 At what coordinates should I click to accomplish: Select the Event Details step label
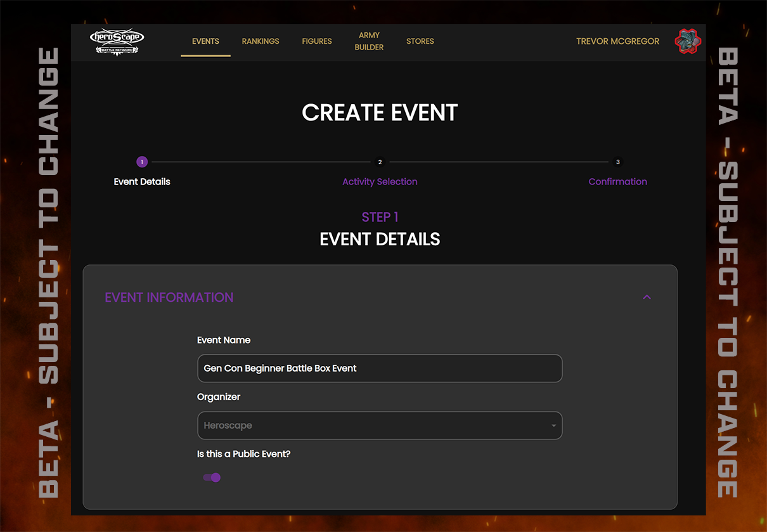click(142, 181)
